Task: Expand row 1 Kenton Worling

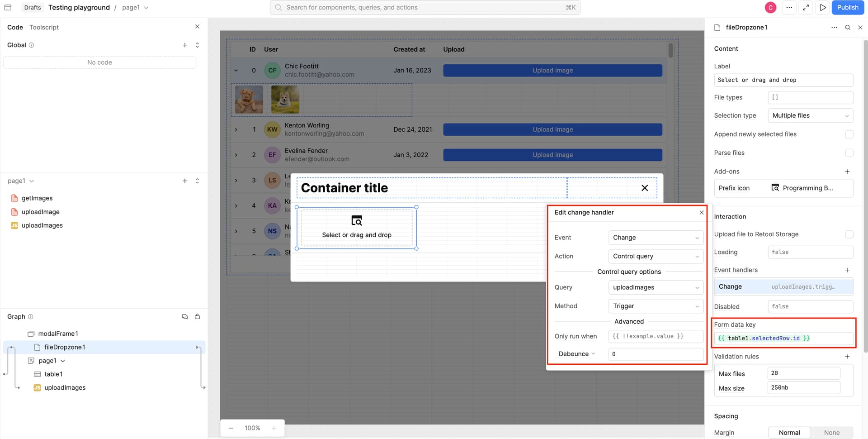Action: pos(236,130)
